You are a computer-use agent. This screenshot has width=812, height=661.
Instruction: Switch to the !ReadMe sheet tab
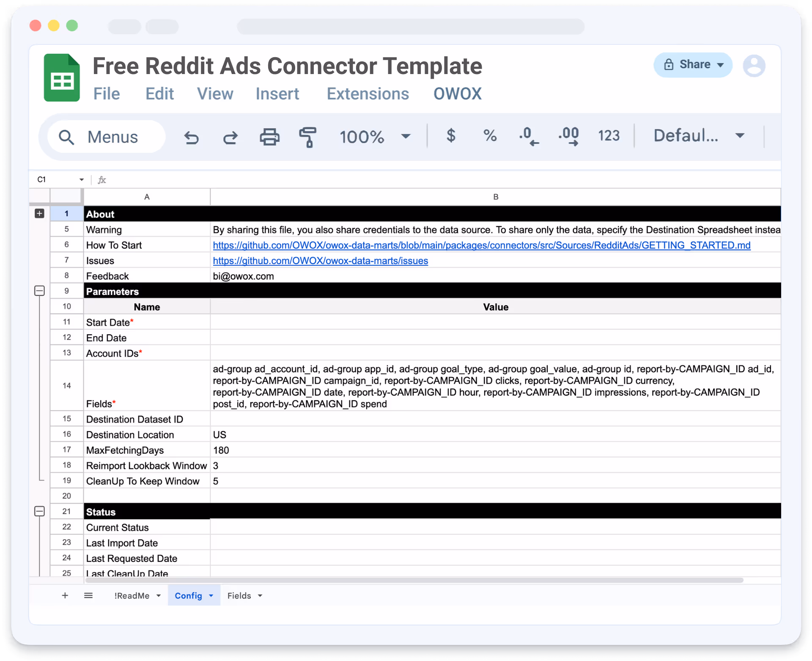(x=132, y=596)
